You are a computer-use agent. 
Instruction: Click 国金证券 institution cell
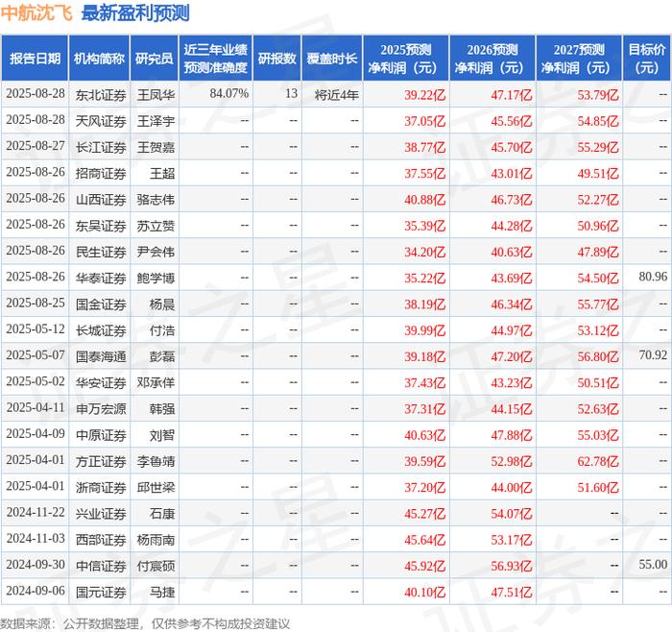pyautogui.click(x=101, y=304)
